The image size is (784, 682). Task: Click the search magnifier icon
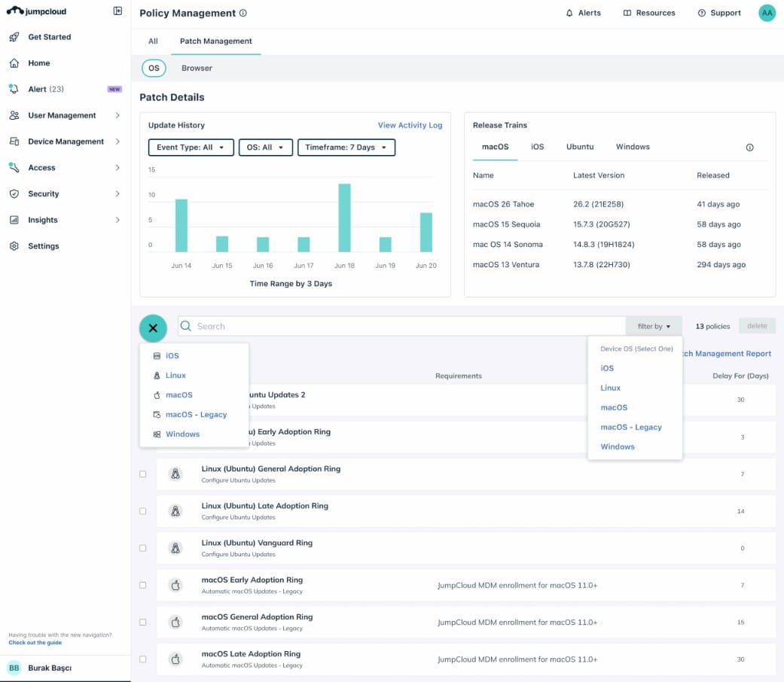(x=185, y=326)
